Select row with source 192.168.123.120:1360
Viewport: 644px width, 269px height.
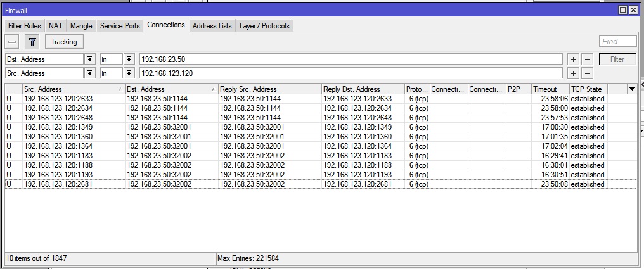[321, 137]
